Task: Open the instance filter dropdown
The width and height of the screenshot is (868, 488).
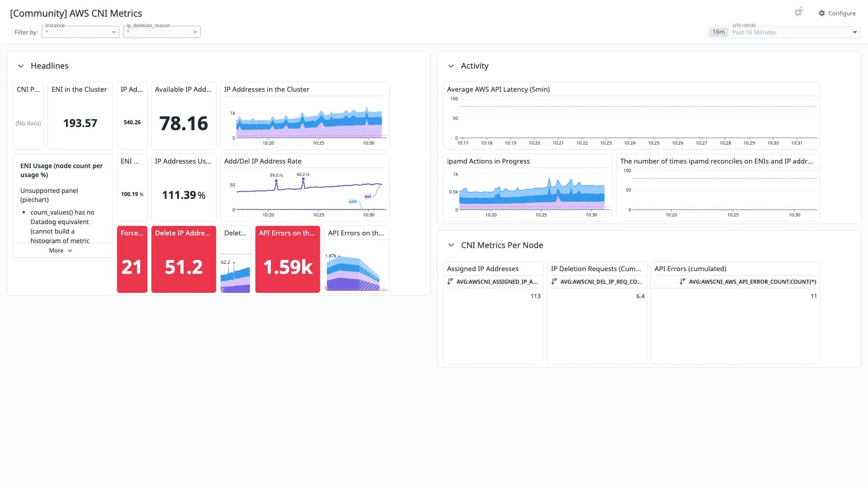Action: tap(80, 32)
